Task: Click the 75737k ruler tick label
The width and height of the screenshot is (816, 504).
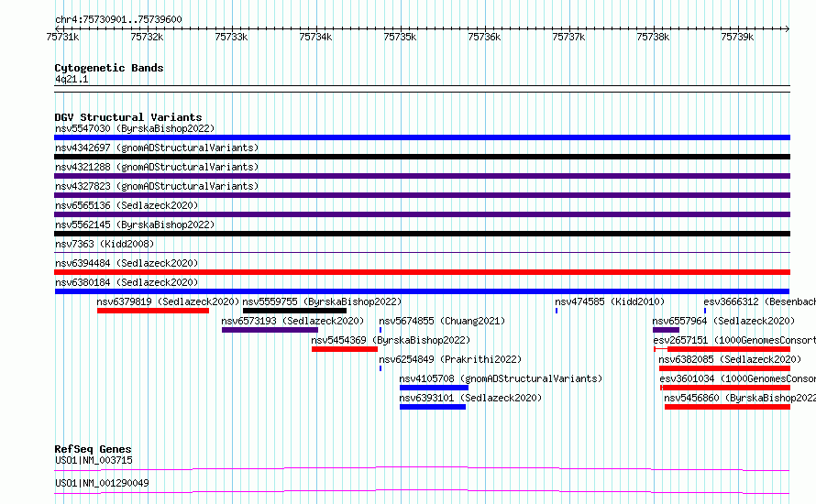Action: click(x=568, y=37)
